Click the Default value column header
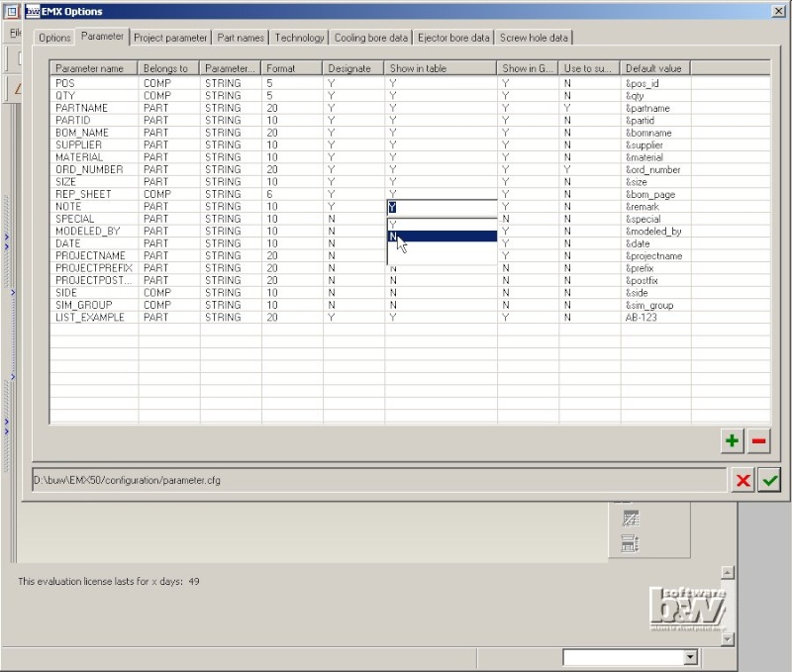 pos(655,68)
